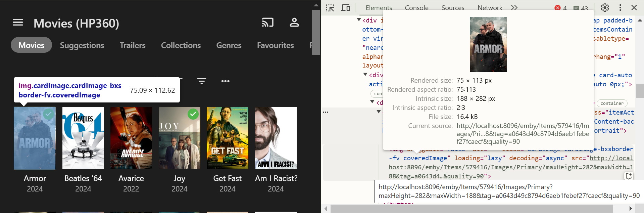
Task: Collapse the first div node in Elements tree
Action: 359,20
